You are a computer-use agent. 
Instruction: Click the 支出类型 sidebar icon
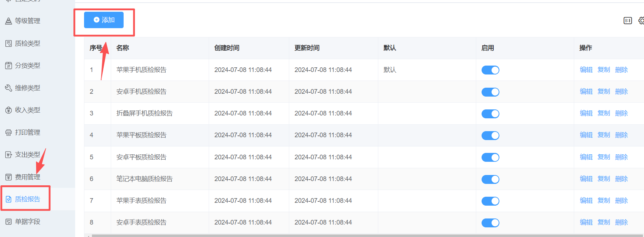tap(9, 155)
